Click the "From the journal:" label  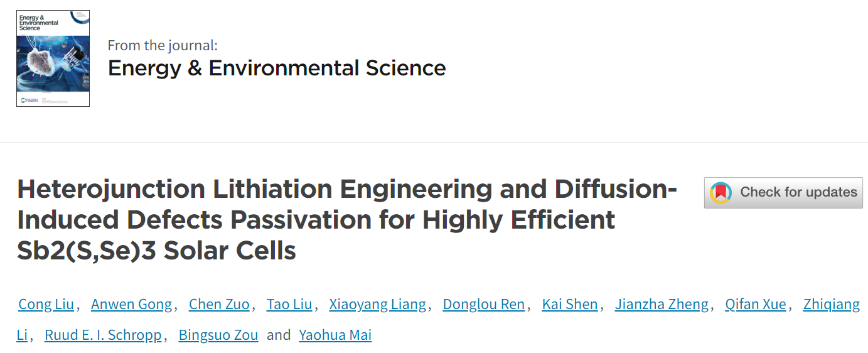(163, 45)
